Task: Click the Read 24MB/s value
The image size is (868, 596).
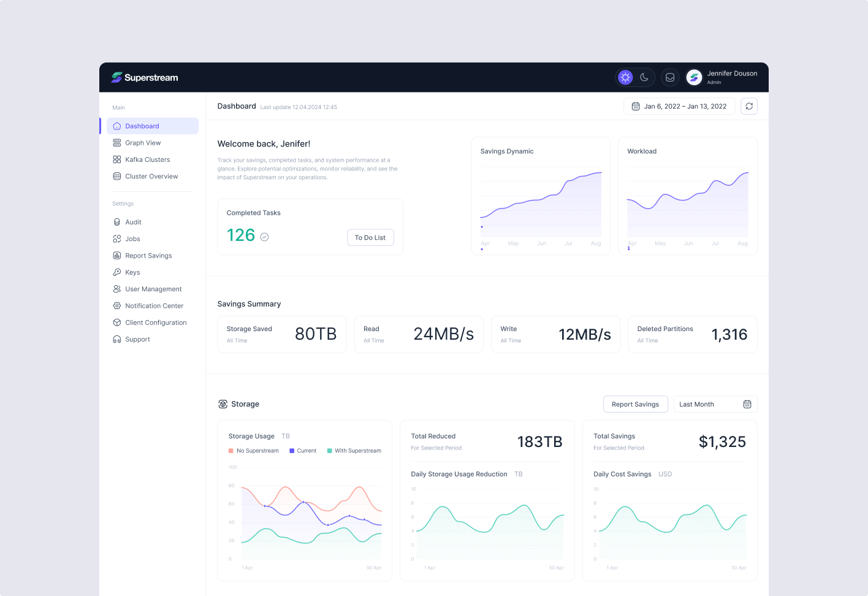Action: 444,334
